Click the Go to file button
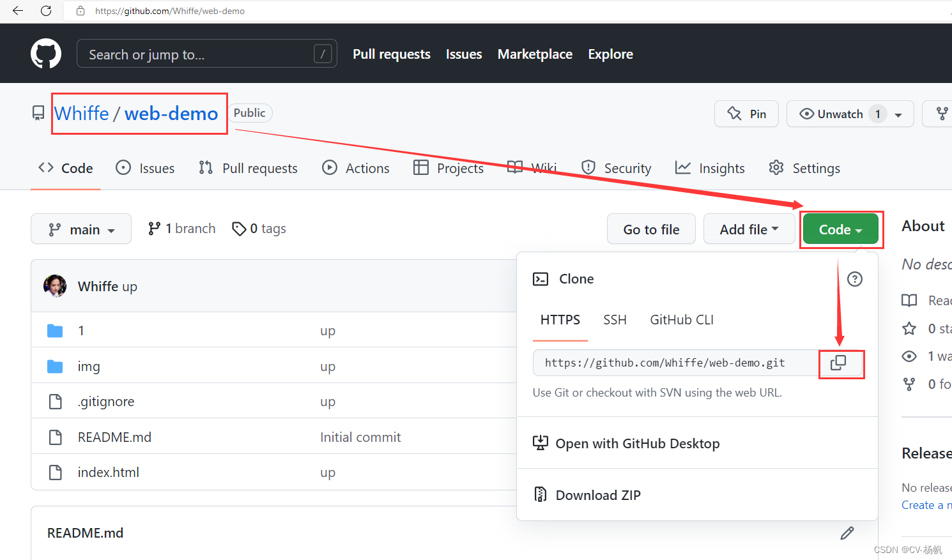This screenshot has height=560, width=952. 651,229
